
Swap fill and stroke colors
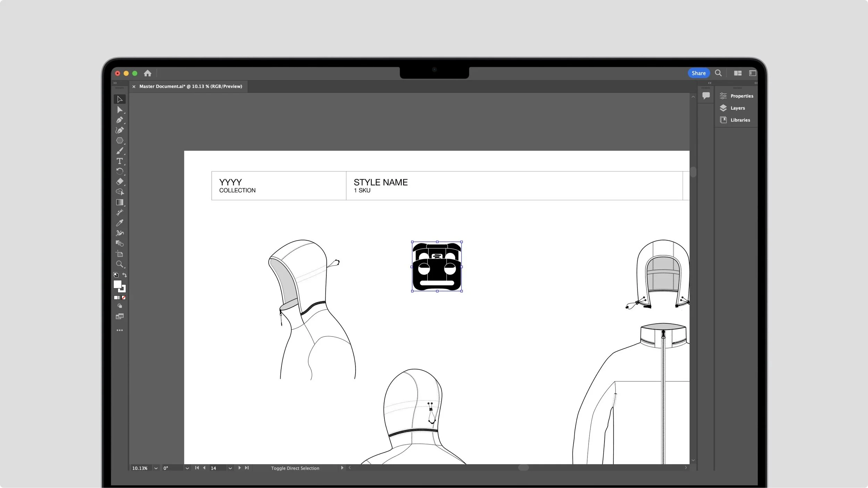coord(124,275)
